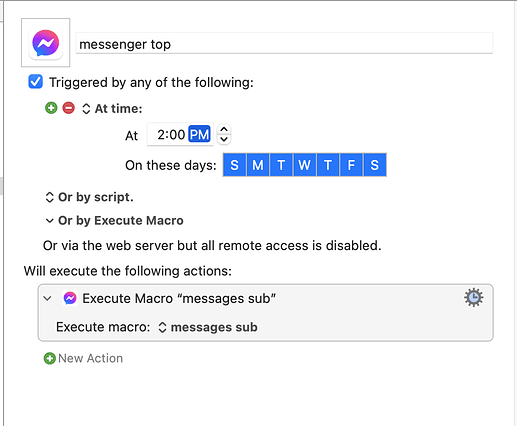
Task: Toggle the Triggered by any checkbox
Action: 36,82
